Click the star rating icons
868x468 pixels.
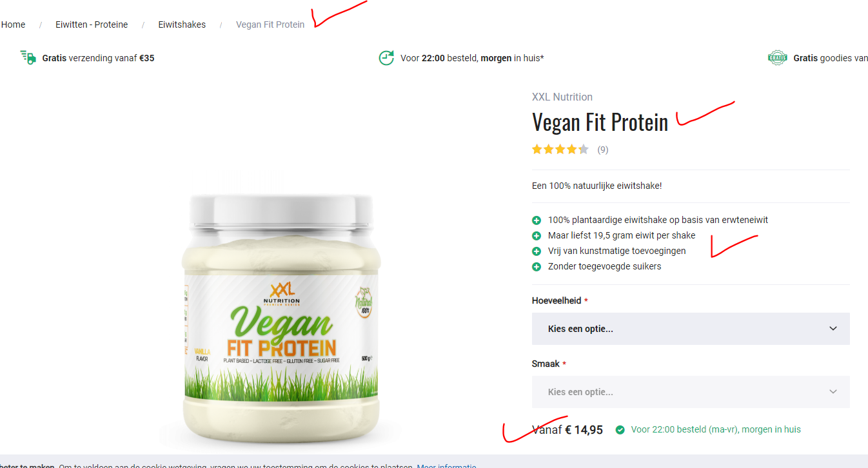[x=560, y=150]
